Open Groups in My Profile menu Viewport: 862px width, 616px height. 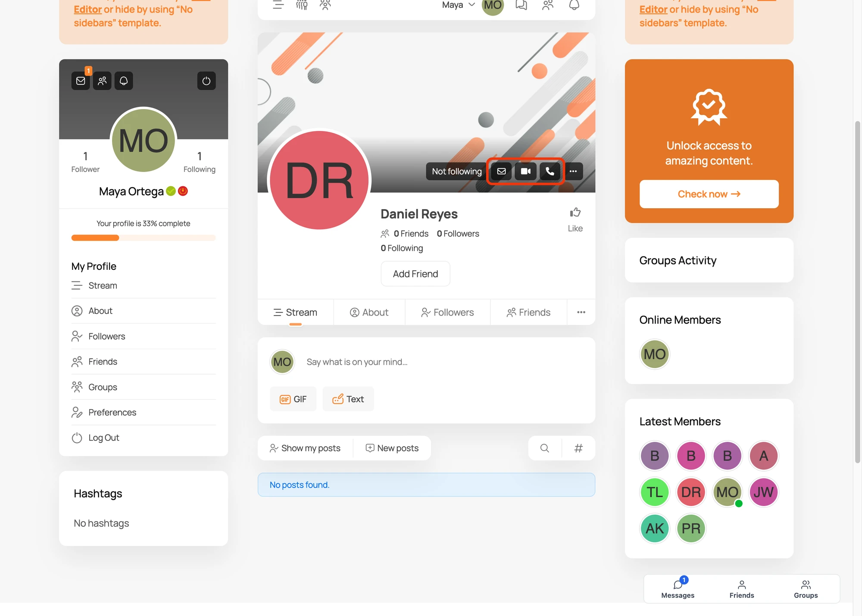point(144,387)
